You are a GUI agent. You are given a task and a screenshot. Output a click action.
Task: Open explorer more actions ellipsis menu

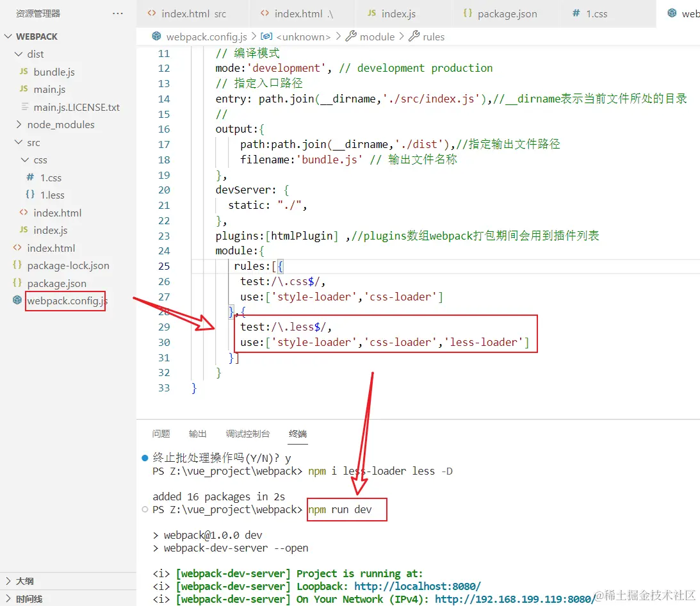(118, 13)
